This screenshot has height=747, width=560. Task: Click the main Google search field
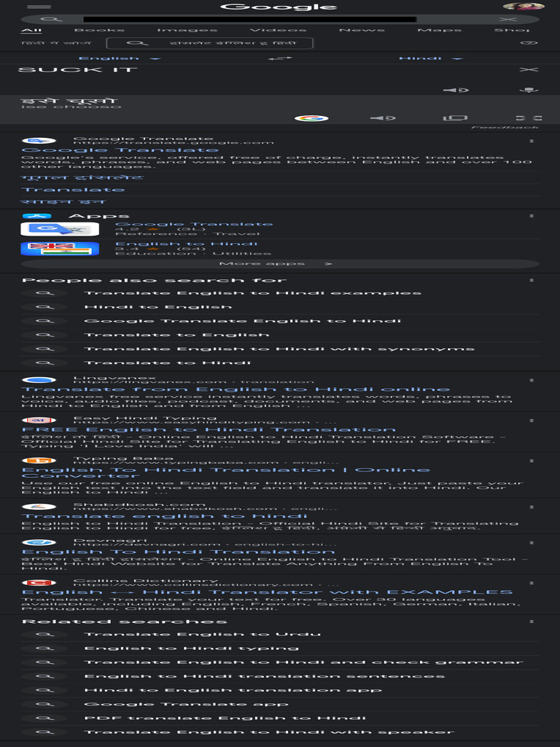click(280, 19)
